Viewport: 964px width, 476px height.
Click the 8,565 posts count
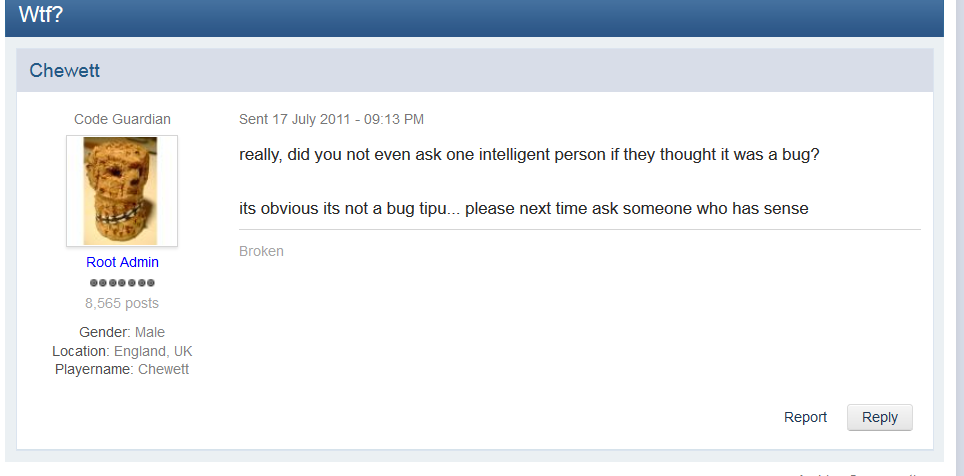122,303
